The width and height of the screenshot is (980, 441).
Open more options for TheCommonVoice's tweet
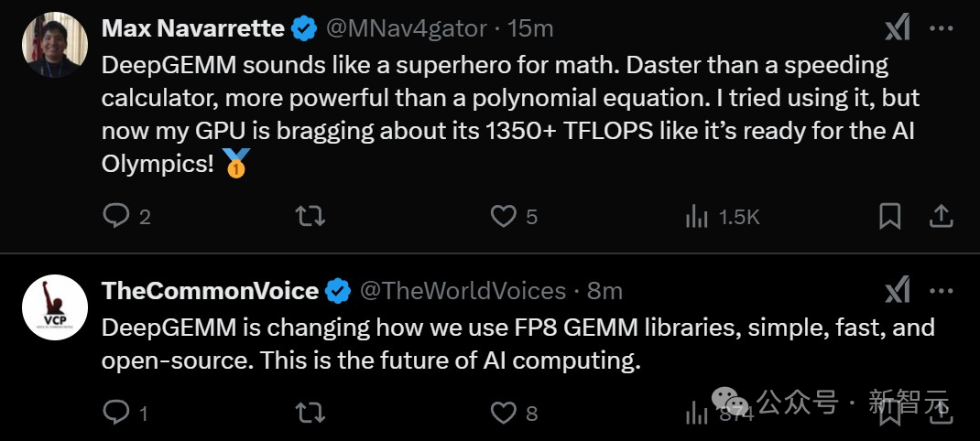click(942, 291)
